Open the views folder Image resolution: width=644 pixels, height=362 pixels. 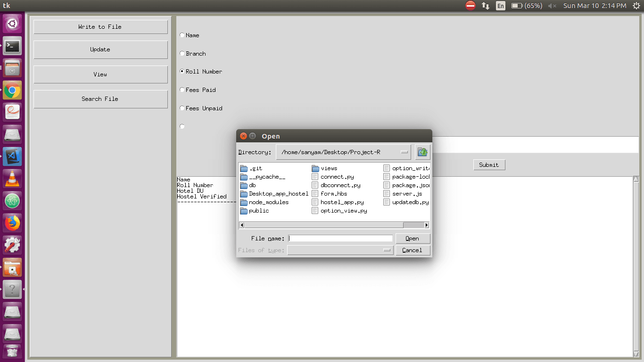pos(324,168)
